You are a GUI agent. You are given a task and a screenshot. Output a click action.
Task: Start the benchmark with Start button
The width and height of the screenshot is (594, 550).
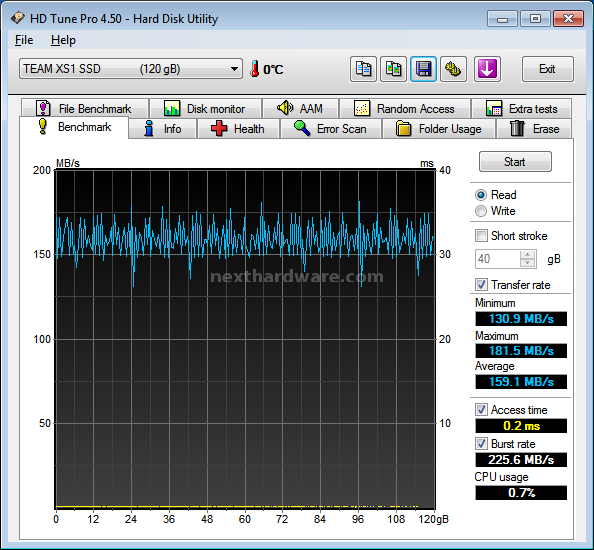pyautogui.click(x=515, y=162)
